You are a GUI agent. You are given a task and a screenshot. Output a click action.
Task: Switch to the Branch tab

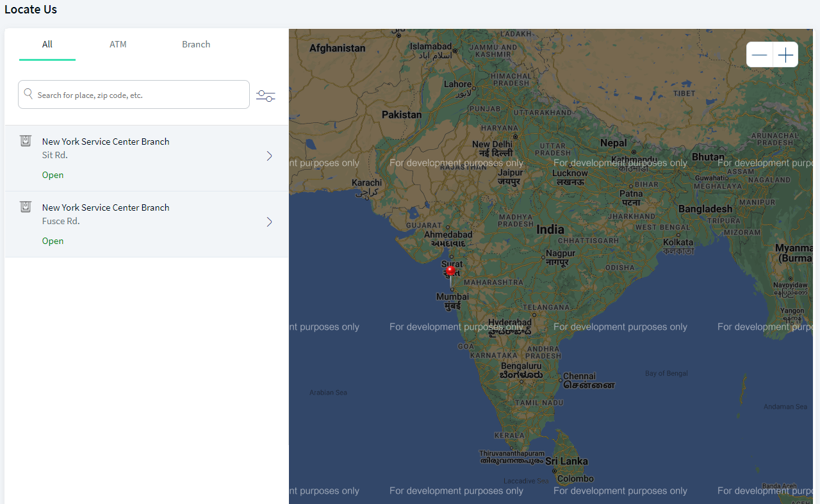[x=196, y=44]
